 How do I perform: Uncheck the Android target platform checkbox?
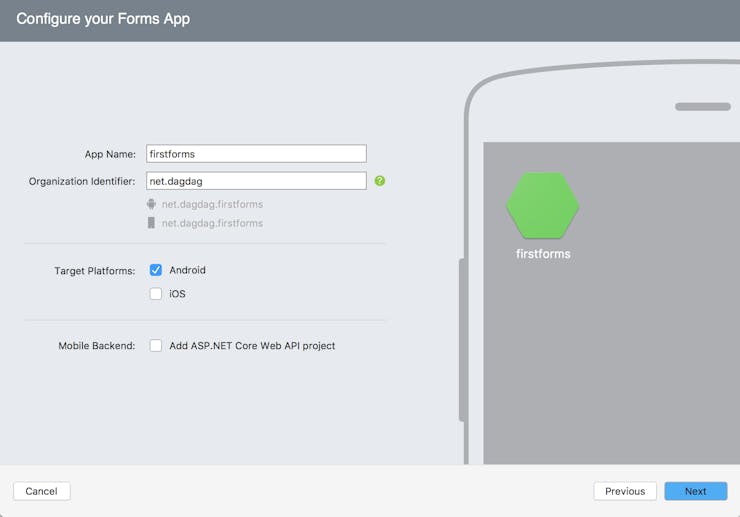[x=156, y=270]
